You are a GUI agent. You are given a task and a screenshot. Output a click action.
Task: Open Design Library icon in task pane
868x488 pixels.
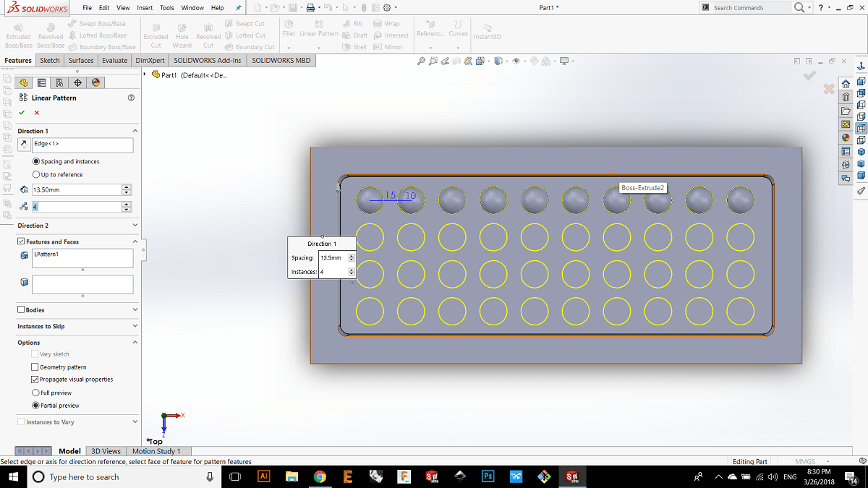(846, 98)
